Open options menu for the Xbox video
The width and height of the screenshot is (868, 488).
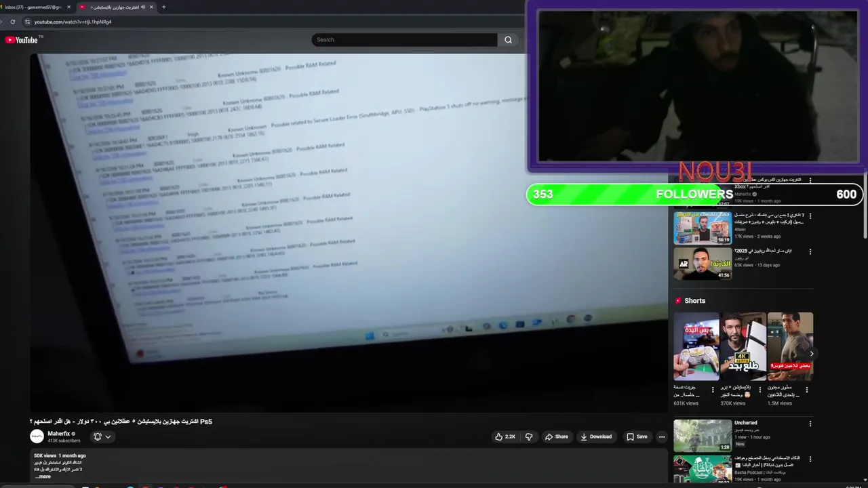coord(810,180)
